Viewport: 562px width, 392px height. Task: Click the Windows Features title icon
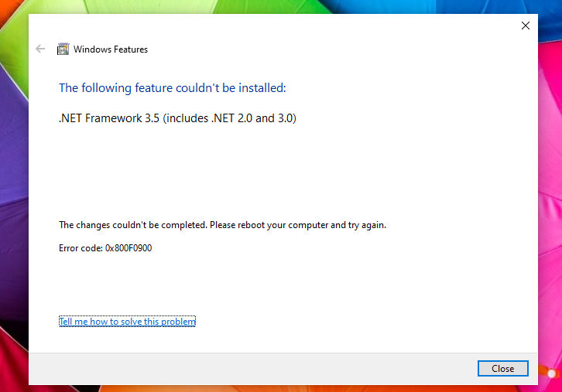(63, 49)
